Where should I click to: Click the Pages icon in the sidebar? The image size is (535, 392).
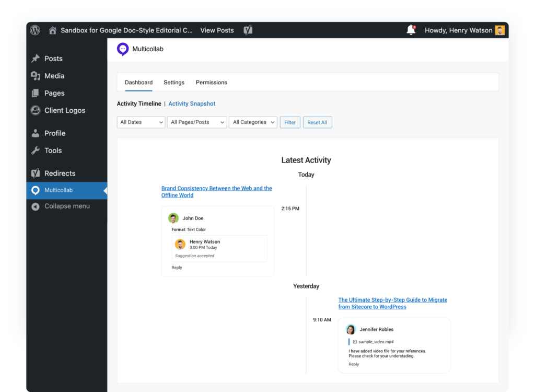35,93
